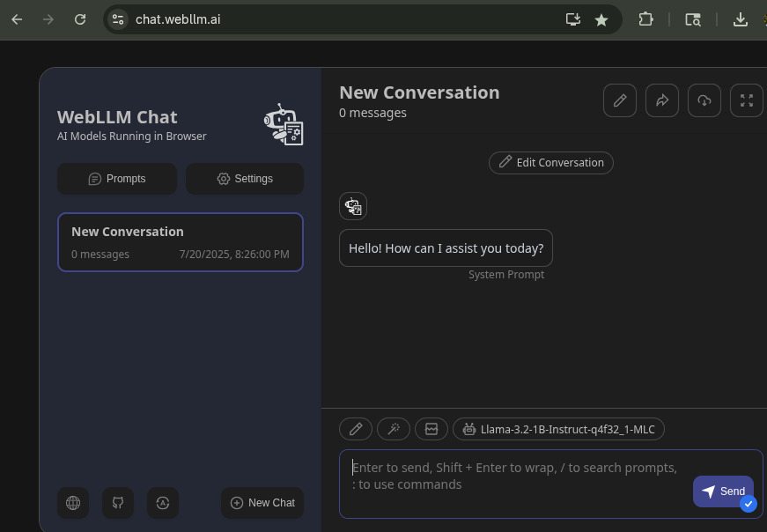The height and width of the screenshot is (532, 767).
Task: Start a New Chat
Action: pos(262,503)
